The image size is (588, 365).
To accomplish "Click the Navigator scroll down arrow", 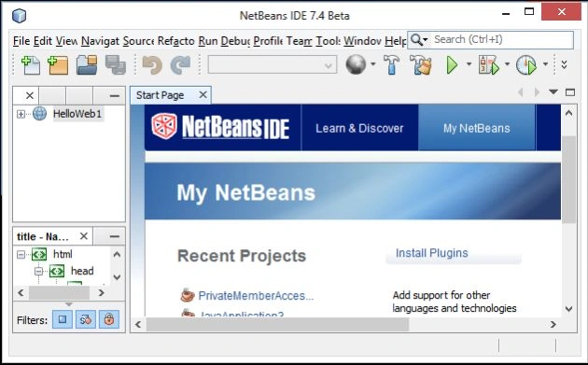I will [117, 277].
